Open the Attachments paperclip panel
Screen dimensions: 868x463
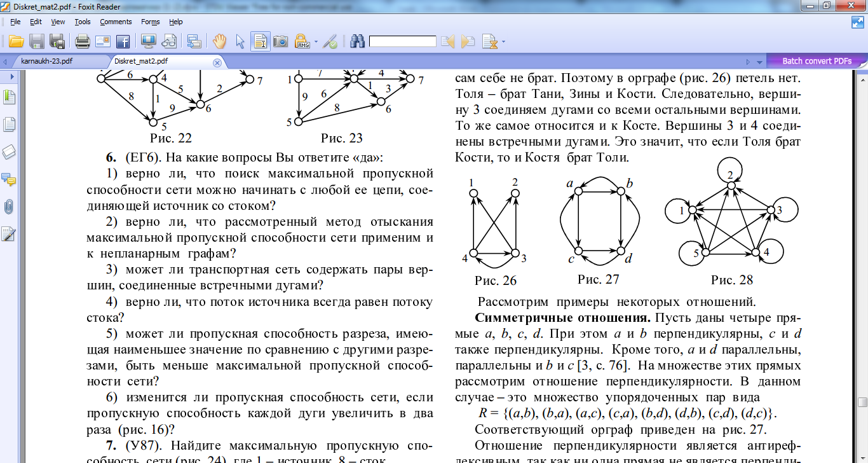tap(9, 207)
